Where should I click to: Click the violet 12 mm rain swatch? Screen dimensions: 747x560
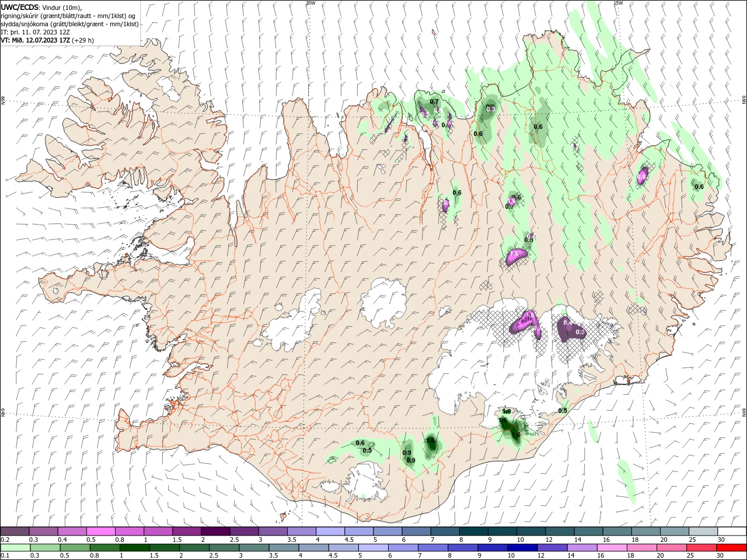pyautogui.click(x=551, y=548)
